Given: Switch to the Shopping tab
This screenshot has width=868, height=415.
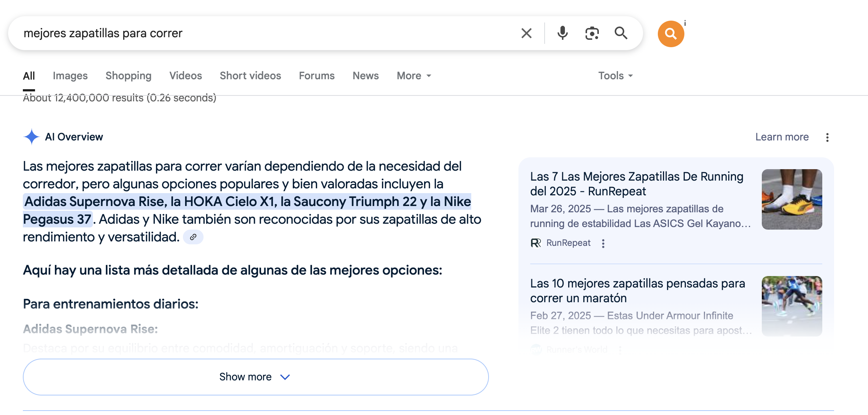Looking at the screenshot, I should click(128, 76).
